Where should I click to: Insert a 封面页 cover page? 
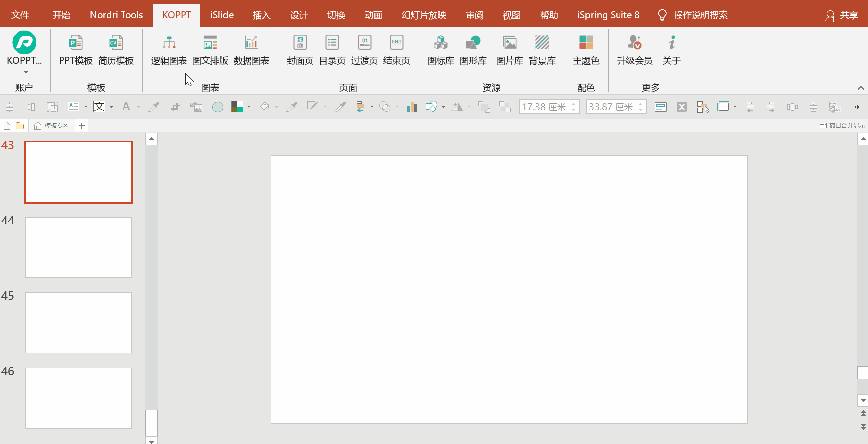click(x=300, y=50)
